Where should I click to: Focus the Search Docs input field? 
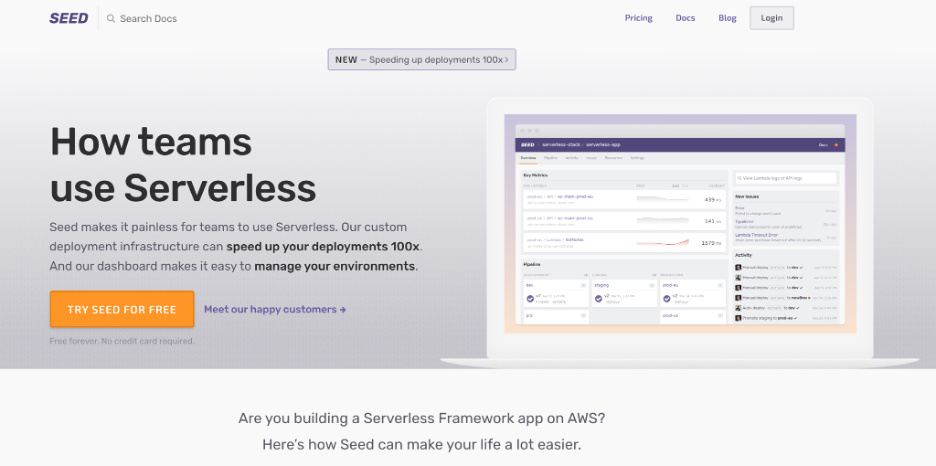(148, 18)
